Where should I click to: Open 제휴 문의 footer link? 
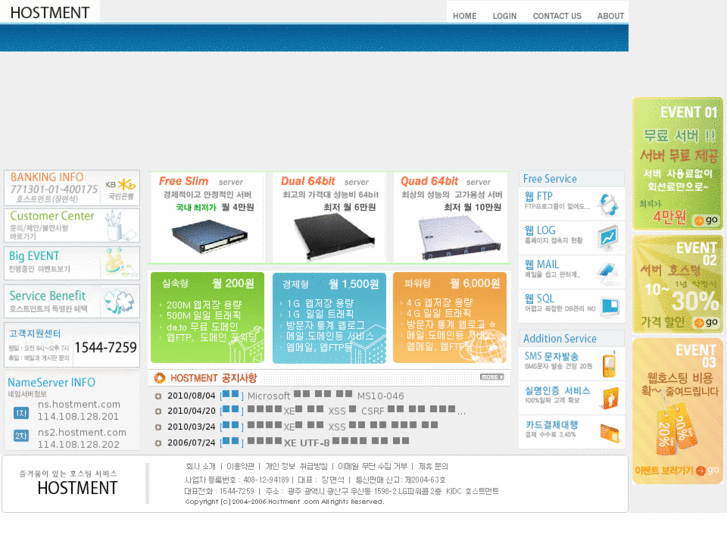click(433, 466)
